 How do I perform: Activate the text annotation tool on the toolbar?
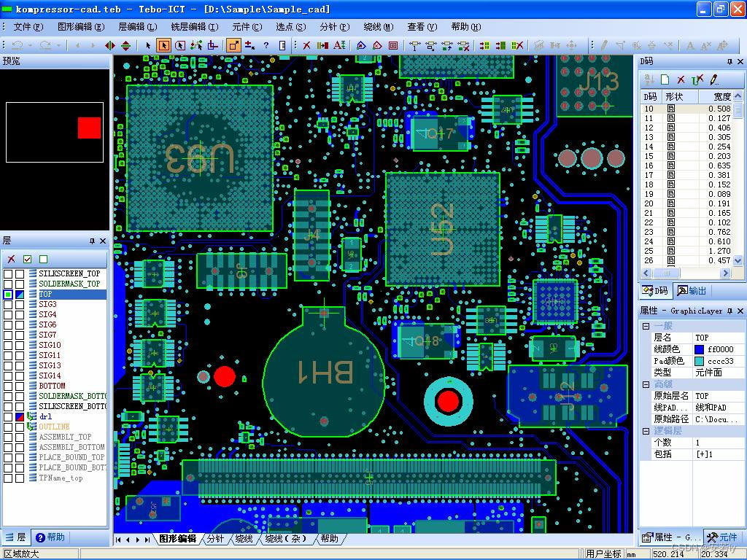click(339, 44)
